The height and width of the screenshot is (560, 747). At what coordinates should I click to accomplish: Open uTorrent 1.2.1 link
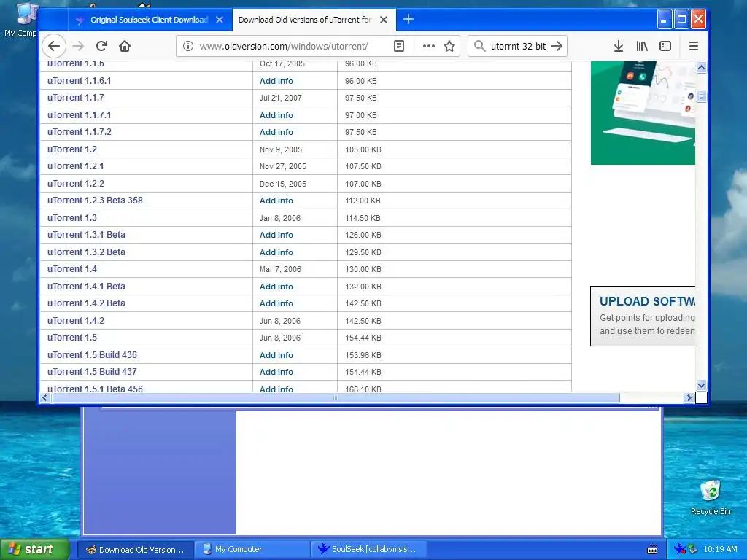[x=76, y=166]
